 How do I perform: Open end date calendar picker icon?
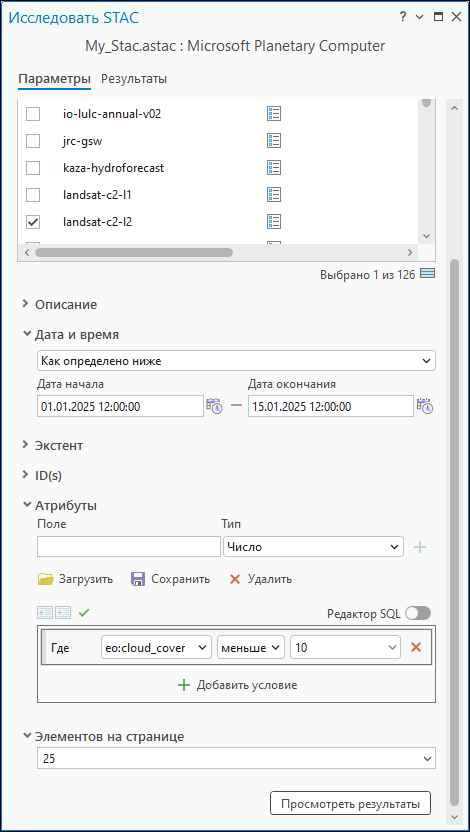[x=425, y=406]
